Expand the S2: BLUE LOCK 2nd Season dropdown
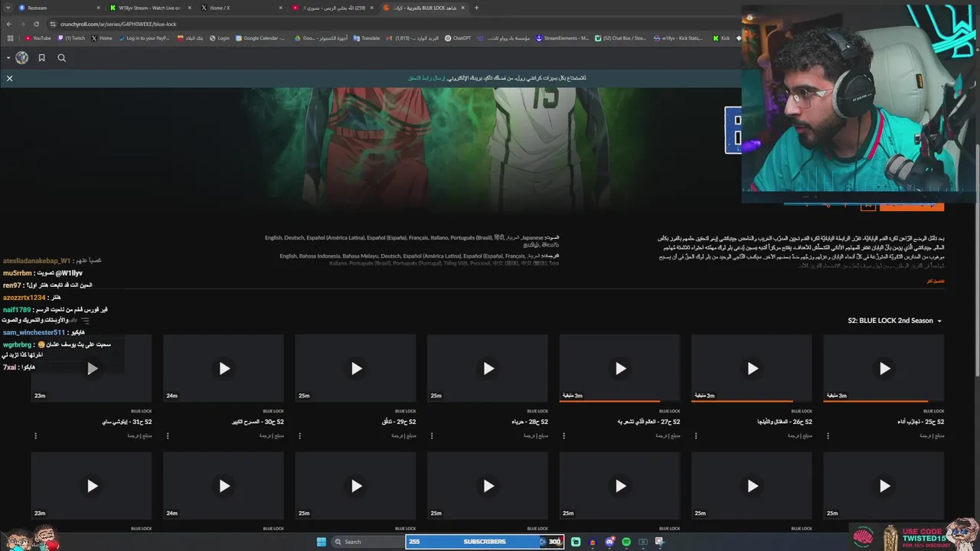This screenshot has width=980, height=551. [895, 321]
